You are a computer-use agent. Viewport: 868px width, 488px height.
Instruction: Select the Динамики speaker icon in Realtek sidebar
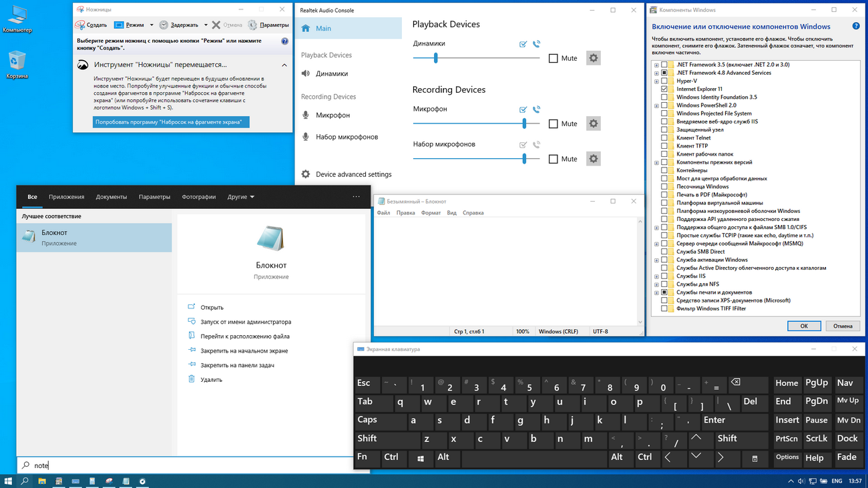(x=306, y=73)
